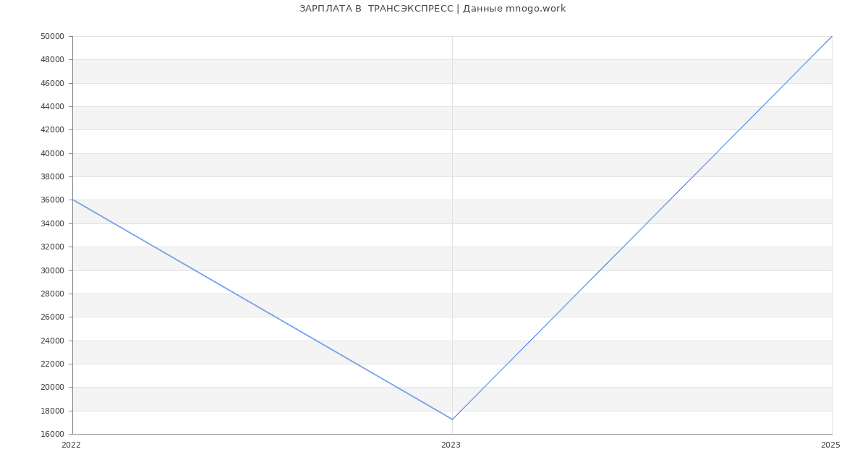Viewport: 868px width, 470px height.
Task: Click the 2022 label on the x-axis
Action: (71, 445)
